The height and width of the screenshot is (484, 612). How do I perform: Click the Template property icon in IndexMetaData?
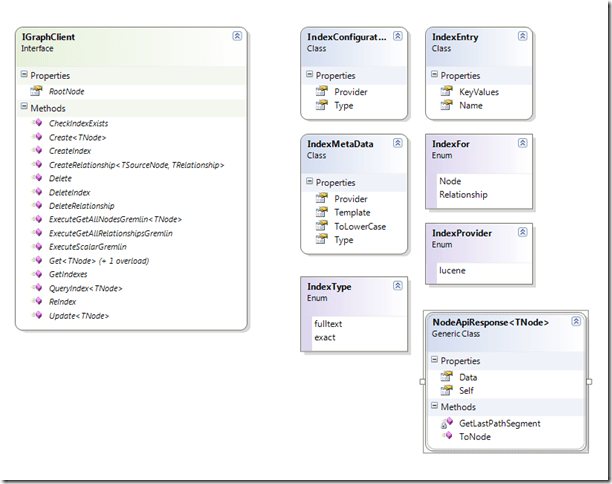[x=322, y=212]
